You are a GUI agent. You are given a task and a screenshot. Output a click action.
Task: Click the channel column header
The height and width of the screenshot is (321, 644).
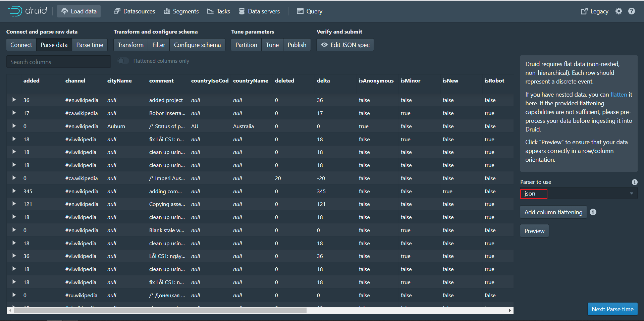(x=75, y=81)
